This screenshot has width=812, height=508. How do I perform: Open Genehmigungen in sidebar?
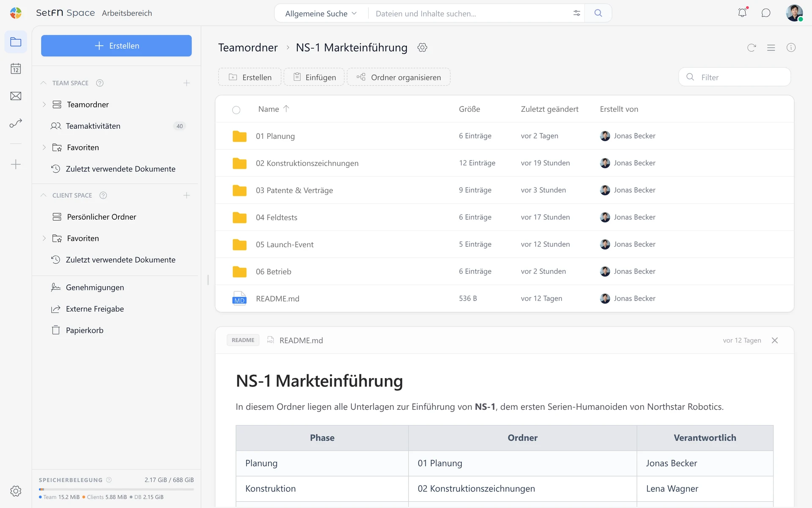(116, 287)
